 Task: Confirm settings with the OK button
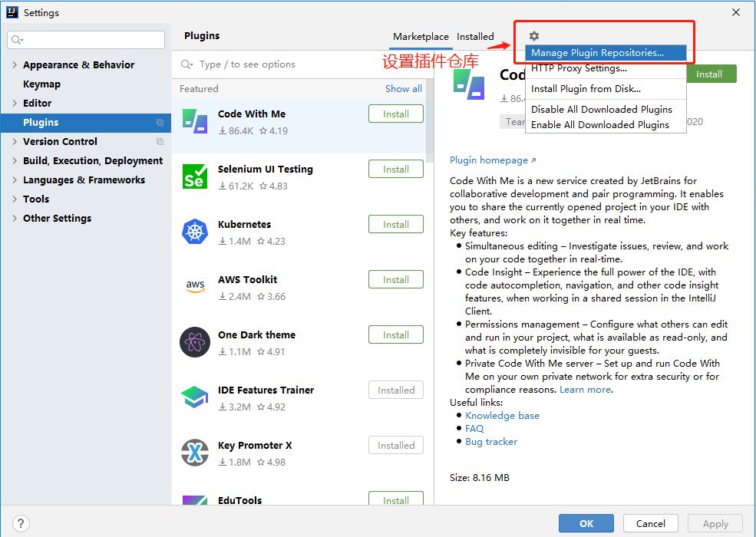point(586,523)
